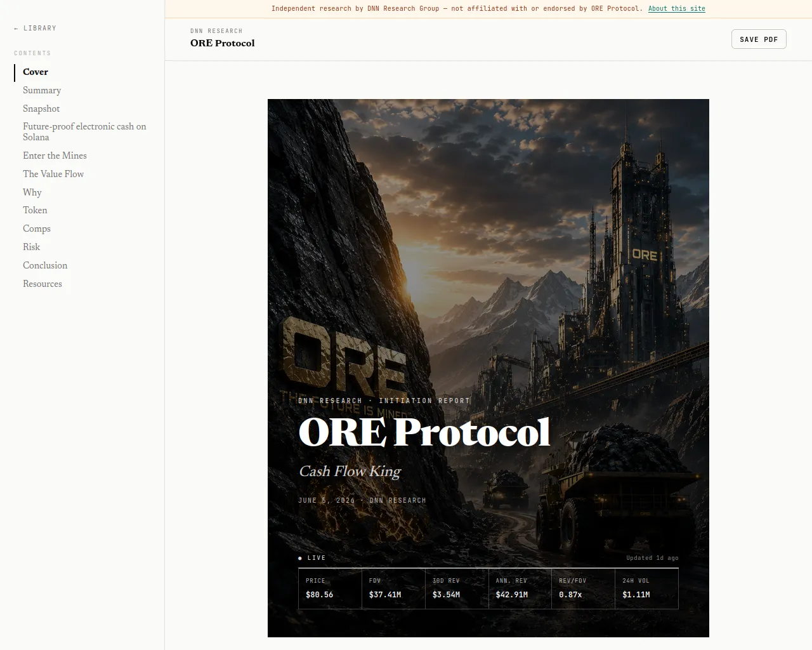Select Cover in the contents list
The image size is (812, 650).
pos(36,72)
